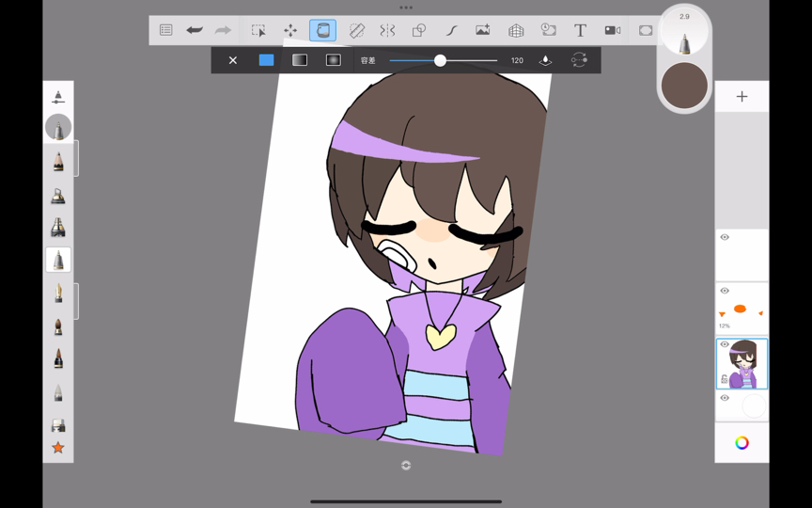Select the brush with black ferrule
Screen dimensions: 812x508
[58, 358]
